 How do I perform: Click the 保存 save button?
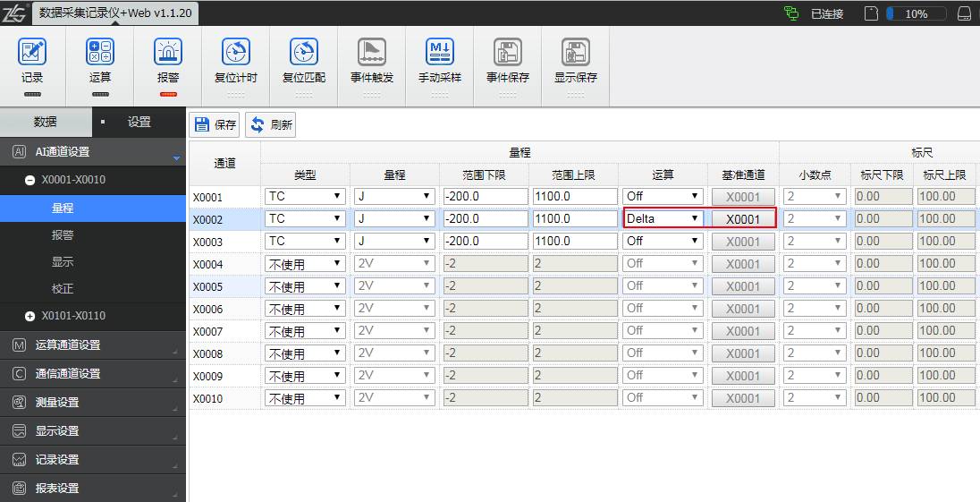215,125
